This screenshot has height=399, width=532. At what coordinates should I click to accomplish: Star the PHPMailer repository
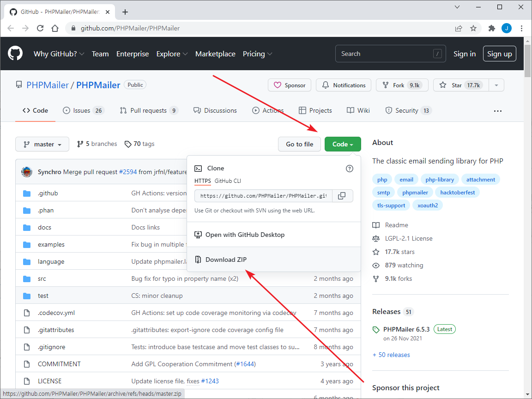click(x=461, y=85)
